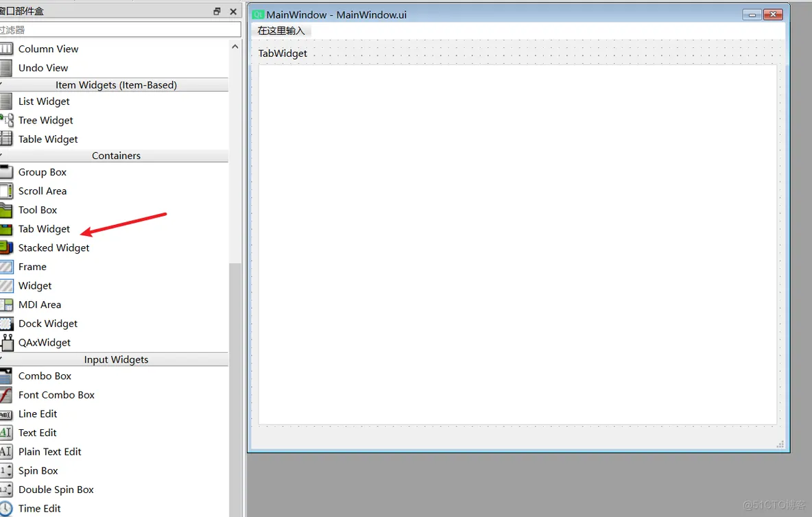Click the 'Frame' label
Screen dimensions: 812x517
pyautogui.click(x=33, y=267)
